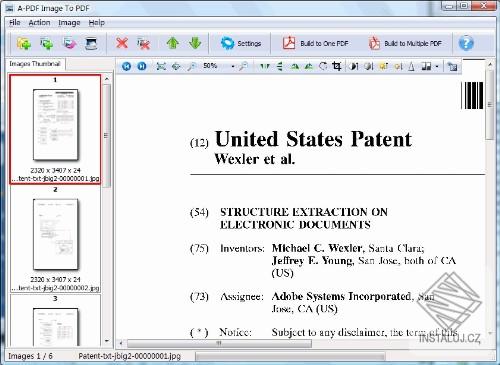Click Build to One PDF
Viewport: 500px width, 365px height.
pyautogui.click(x=315, y=43)
